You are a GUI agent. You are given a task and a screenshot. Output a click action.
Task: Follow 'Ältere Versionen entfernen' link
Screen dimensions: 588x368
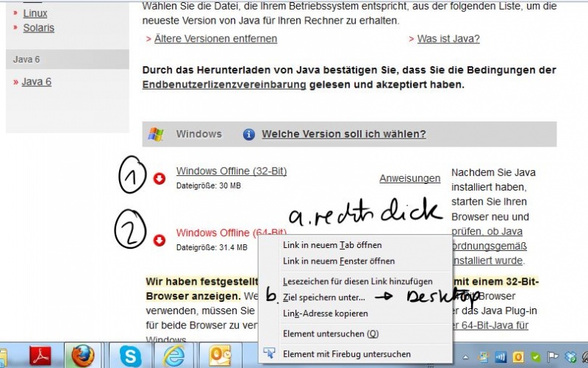click(215, 39)
